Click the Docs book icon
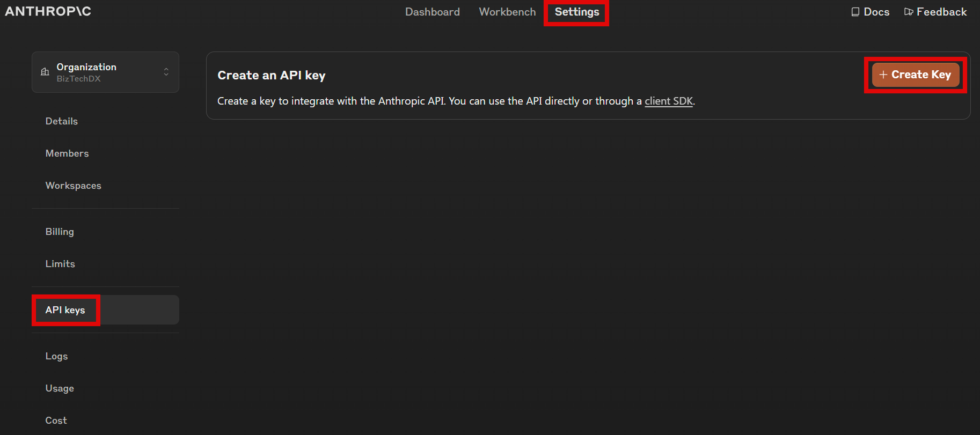Screen dimensions: 980x435 (x=855, y=12)
